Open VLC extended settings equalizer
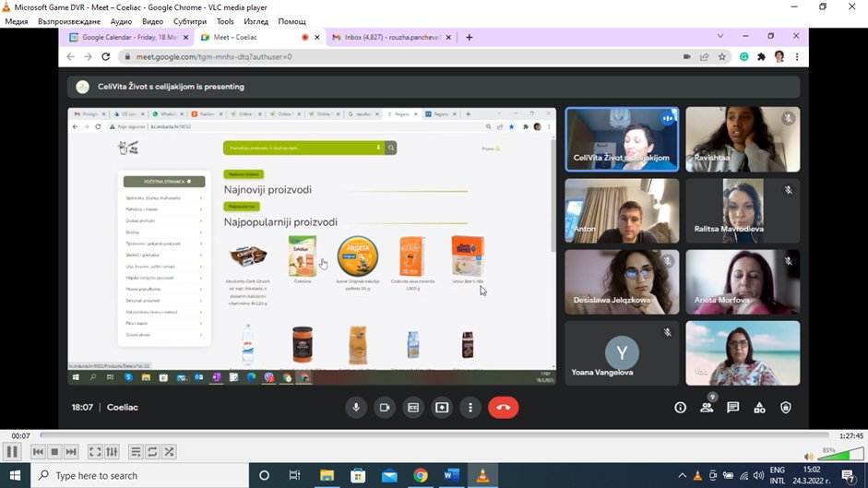Screen dimensions: 868x488 click(112, 452)
